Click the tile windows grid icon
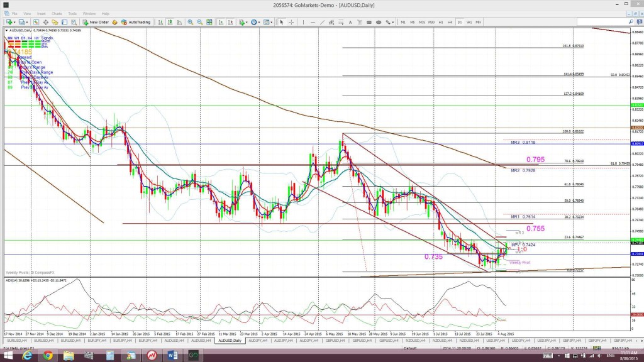 tap(209, 22)
